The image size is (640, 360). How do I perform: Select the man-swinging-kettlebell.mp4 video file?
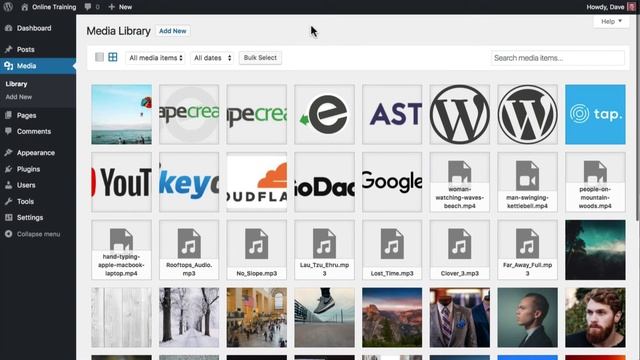coord(527,182)
